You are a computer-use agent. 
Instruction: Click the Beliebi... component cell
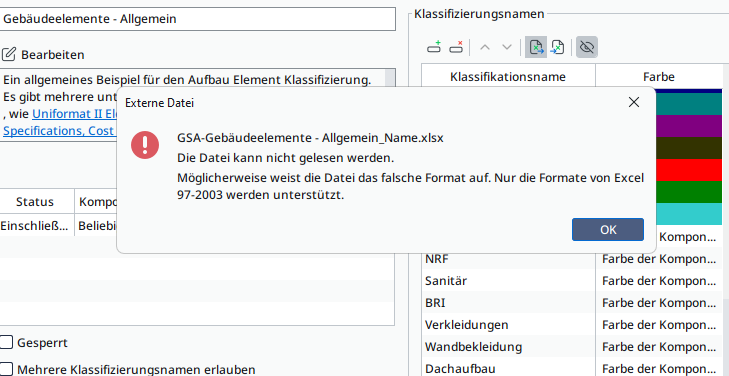[x=97, y=226]
